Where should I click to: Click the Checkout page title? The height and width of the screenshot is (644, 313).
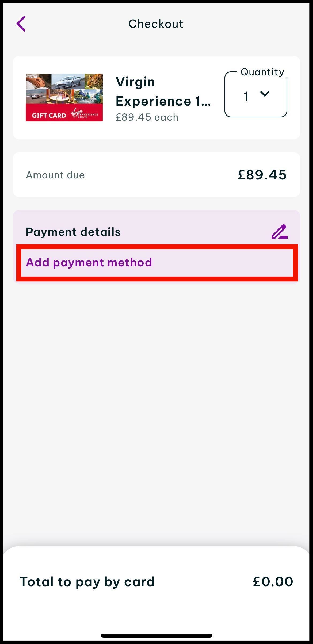tap(156, 24)
